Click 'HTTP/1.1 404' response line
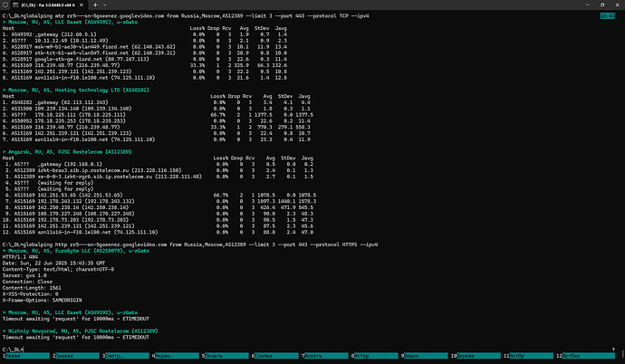This screenshot has height=364, width=625. tap(20, 257)
